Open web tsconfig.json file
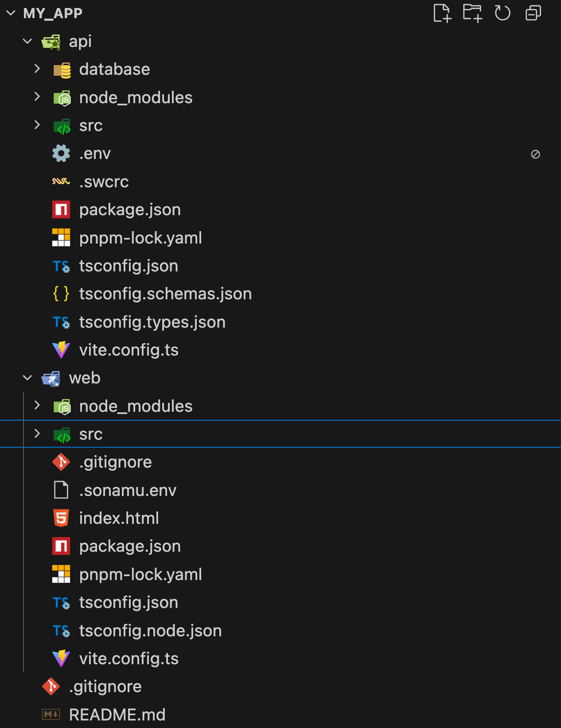The image size is (561, 728). pyautogui.click(x=129, y=602)
